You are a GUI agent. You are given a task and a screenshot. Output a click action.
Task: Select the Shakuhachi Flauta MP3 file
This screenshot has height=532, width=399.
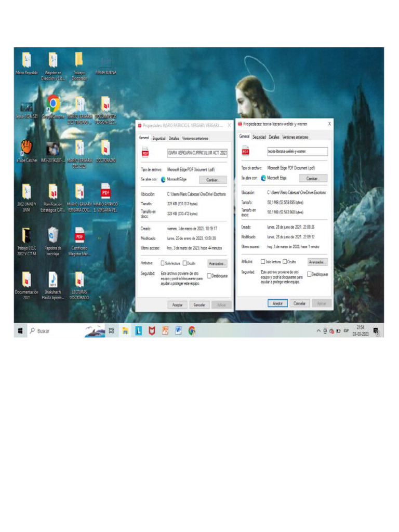pos(53,286)
